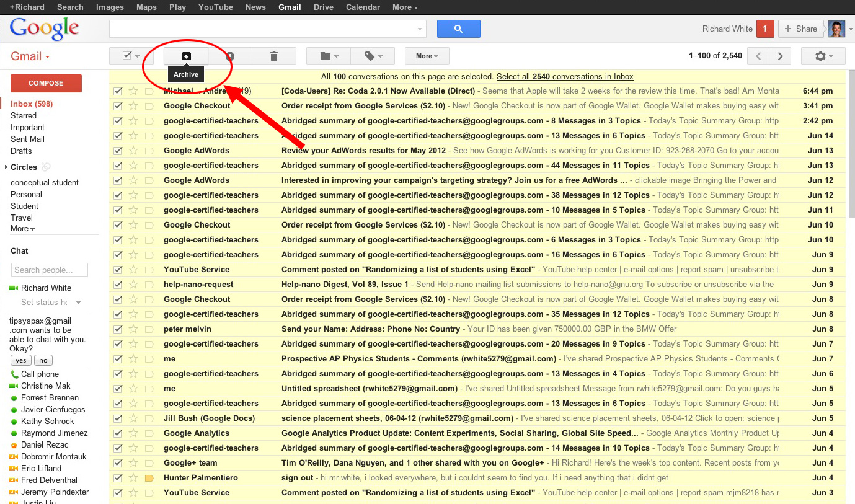Open the notifications box showing 1
This screenshot has height=504, width=855.
click(x=765, y=29)
